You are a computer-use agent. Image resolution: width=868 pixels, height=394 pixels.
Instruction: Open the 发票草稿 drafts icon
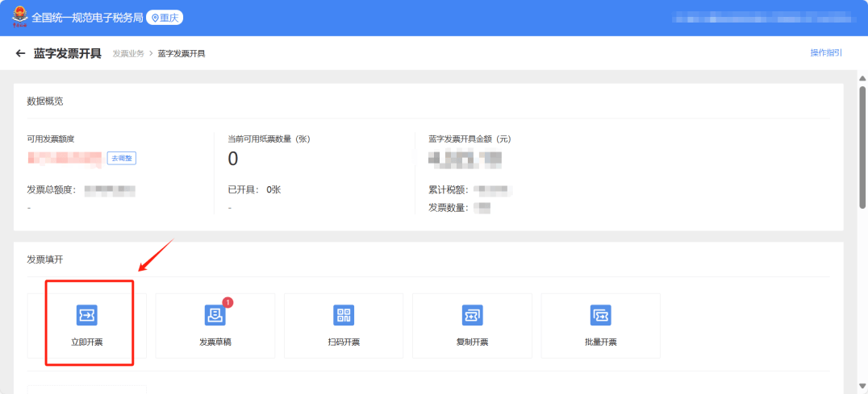point(215,315)
